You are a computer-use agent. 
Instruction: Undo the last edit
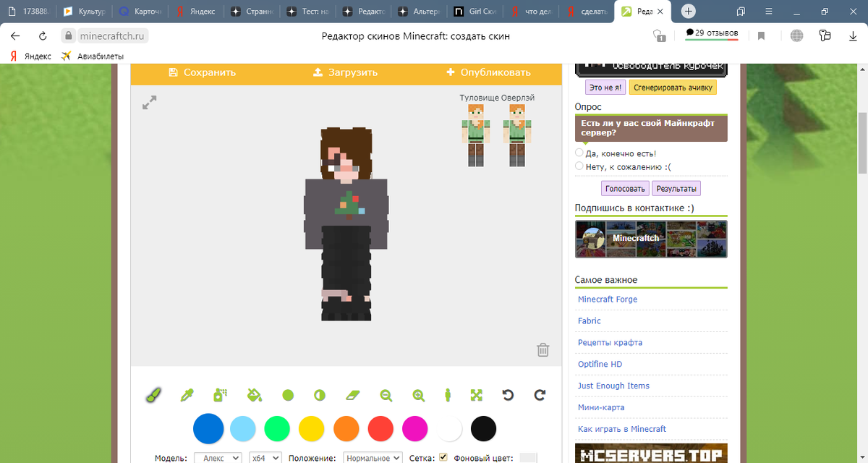tap(508, 395)
